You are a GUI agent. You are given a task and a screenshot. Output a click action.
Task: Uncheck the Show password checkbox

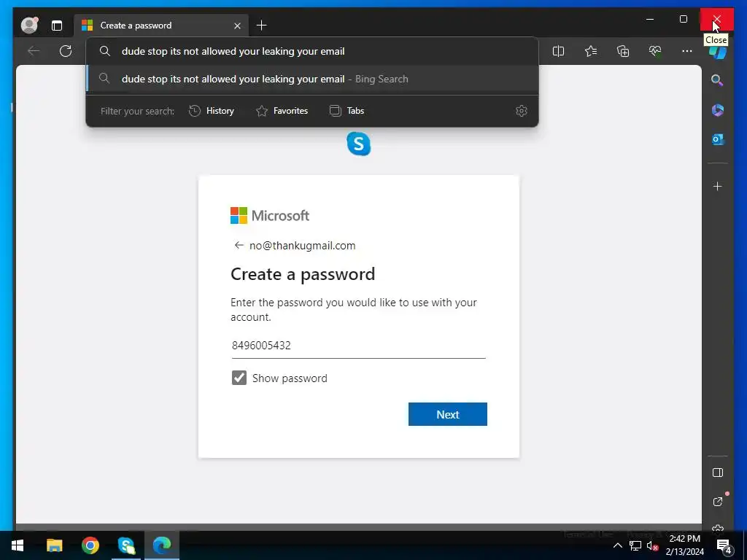[x=239, y=378]
